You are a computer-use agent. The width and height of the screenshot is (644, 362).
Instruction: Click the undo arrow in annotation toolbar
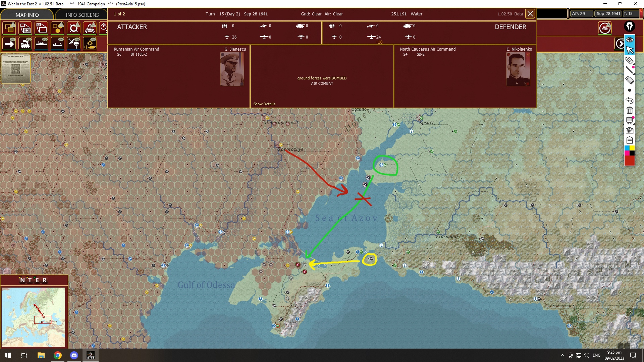(x=630, y=100)
